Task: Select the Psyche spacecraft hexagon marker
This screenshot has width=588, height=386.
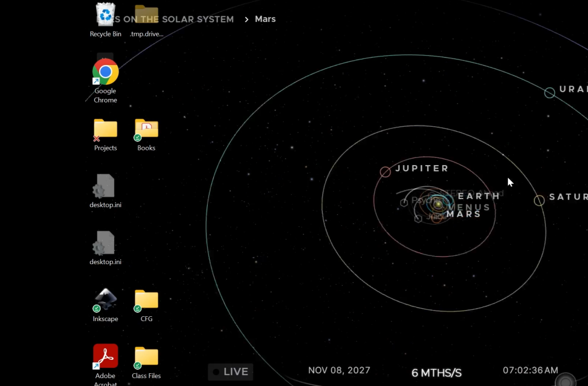Action: (x=404, y=203)
